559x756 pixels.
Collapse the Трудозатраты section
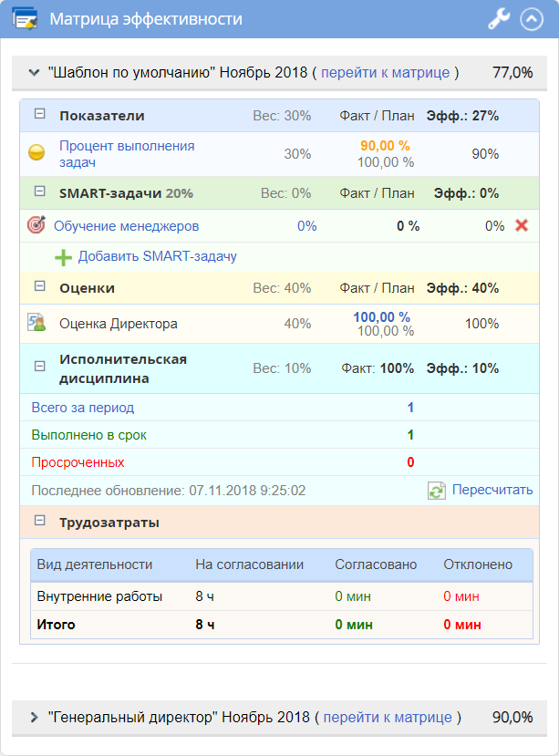pyautogui.click(x=39, y=521)
